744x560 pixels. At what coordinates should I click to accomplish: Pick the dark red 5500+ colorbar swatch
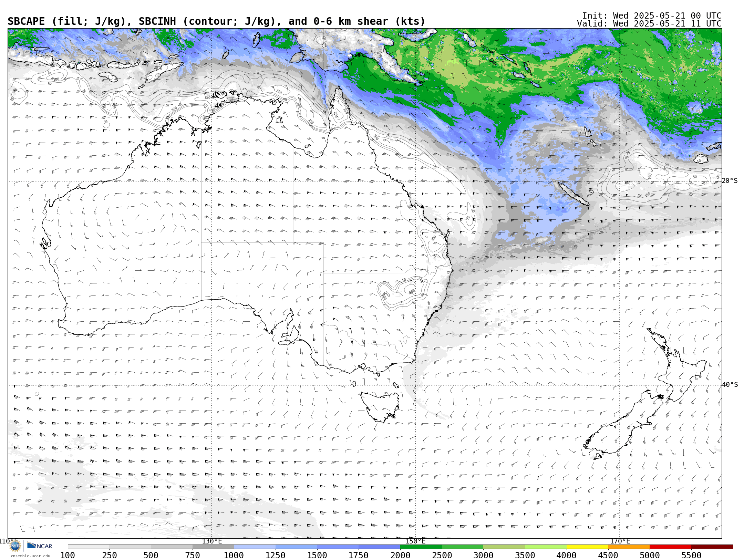[x=712, y=547]
